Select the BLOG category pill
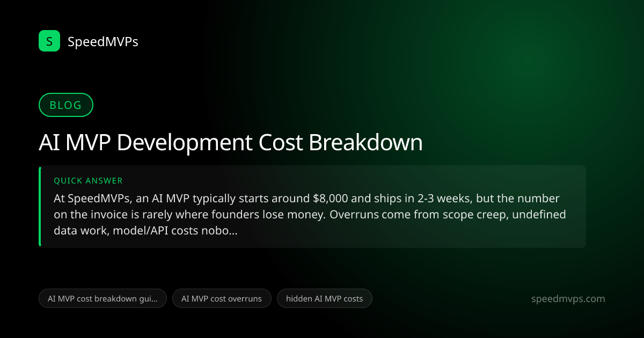Screen dimensions: 644x338 point(66,105)
